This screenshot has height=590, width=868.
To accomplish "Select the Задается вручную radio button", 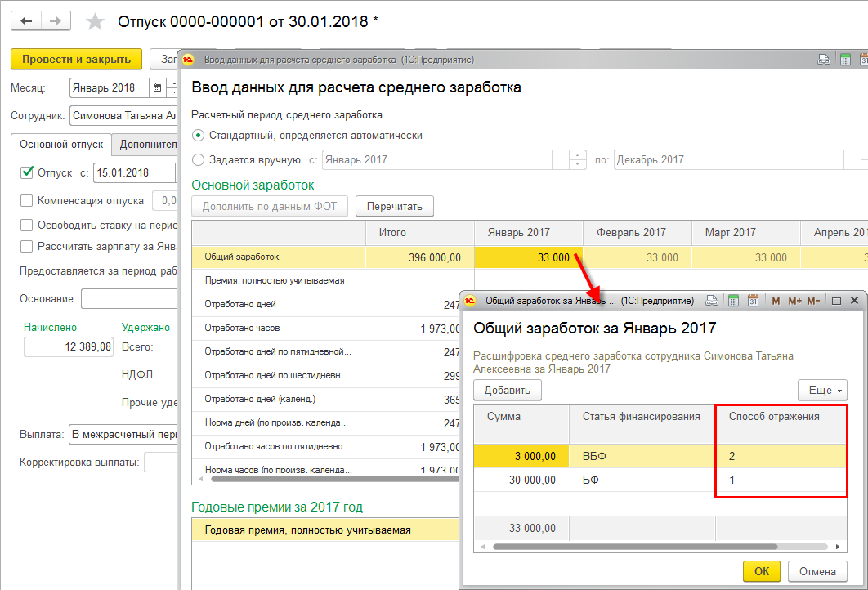I will coord(198,160).
